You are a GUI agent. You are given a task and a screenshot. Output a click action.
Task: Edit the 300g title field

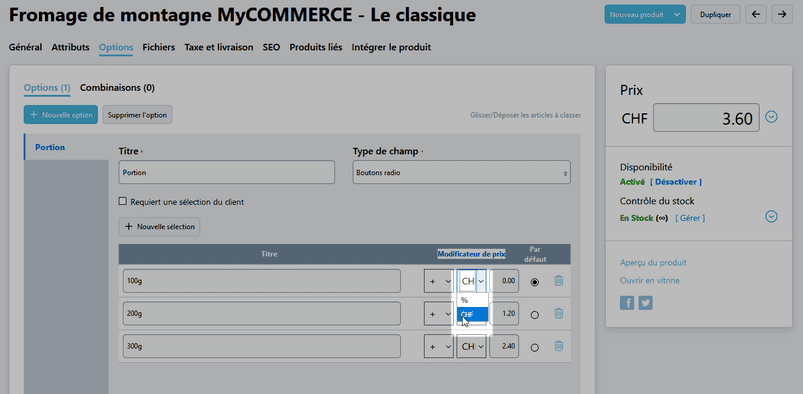coord(262,347)
